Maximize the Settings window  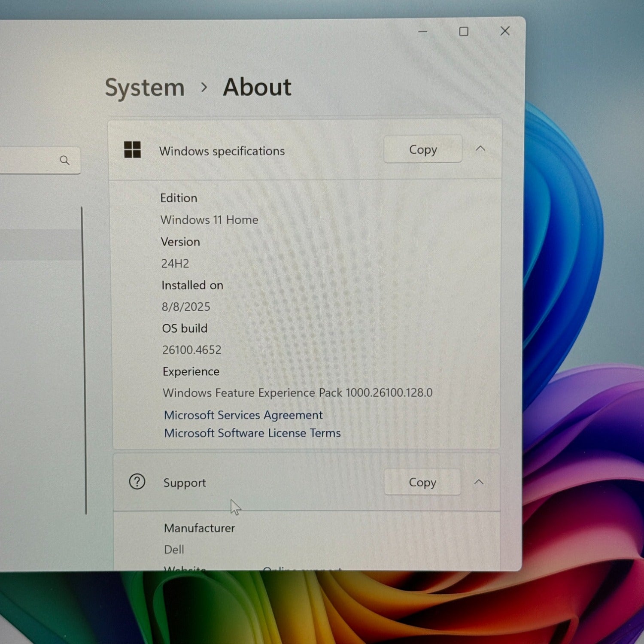464,31
